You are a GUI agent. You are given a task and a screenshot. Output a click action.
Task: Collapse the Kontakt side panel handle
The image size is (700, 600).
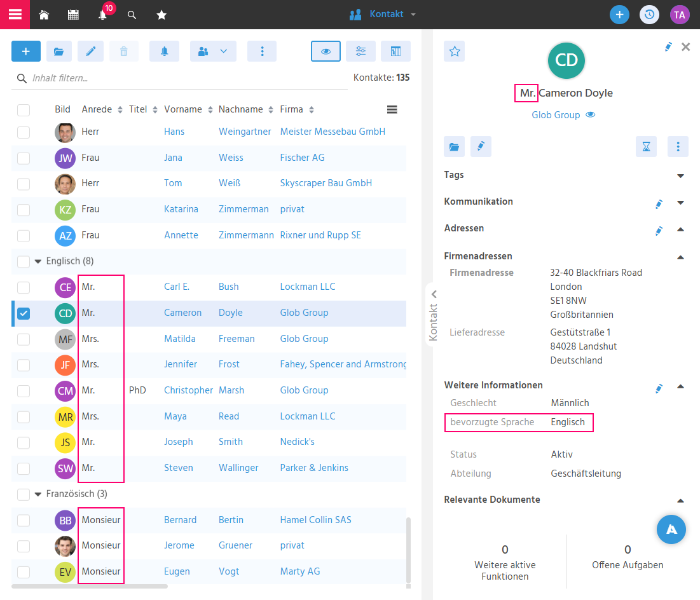tap(433, 315)
